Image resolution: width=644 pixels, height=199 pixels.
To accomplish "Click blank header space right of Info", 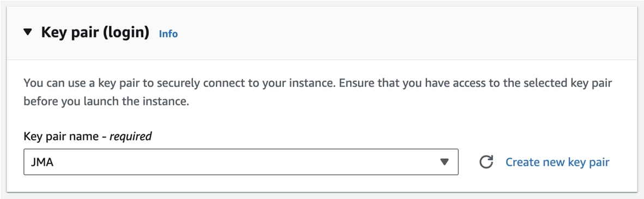I will (x=406, y=33).
